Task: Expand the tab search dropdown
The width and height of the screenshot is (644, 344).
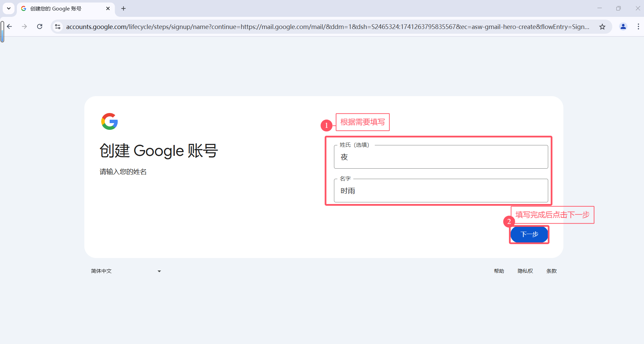Action: 9,8
